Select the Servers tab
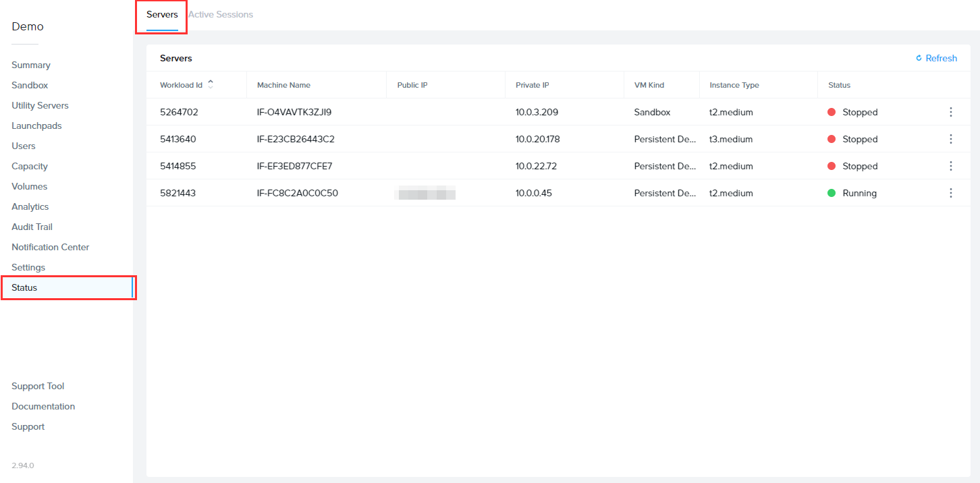The height and width of the screenshot is (483, 980). tap(161, 14)
